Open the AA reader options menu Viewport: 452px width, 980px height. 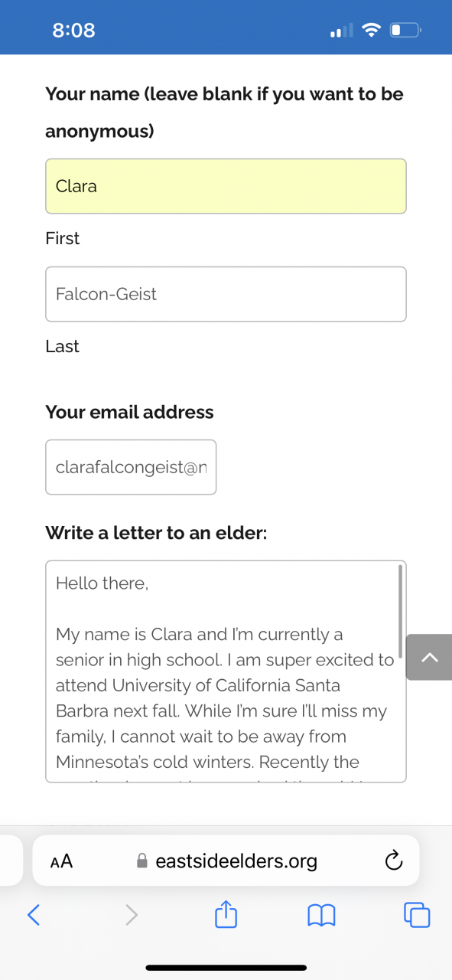[61, 861]
